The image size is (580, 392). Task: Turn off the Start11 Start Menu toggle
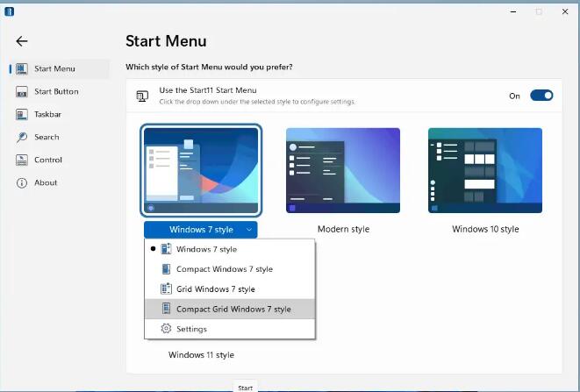click(541, 96)
